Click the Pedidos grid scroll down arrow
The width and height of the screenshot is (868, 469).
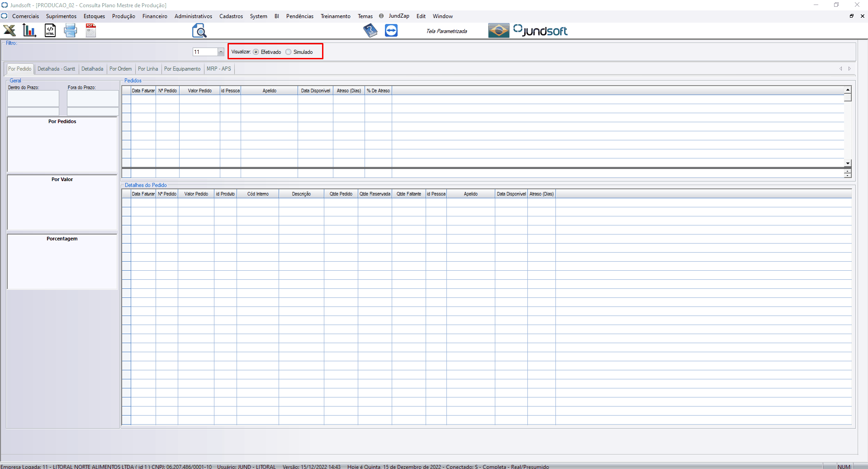[x=848, y=163]
